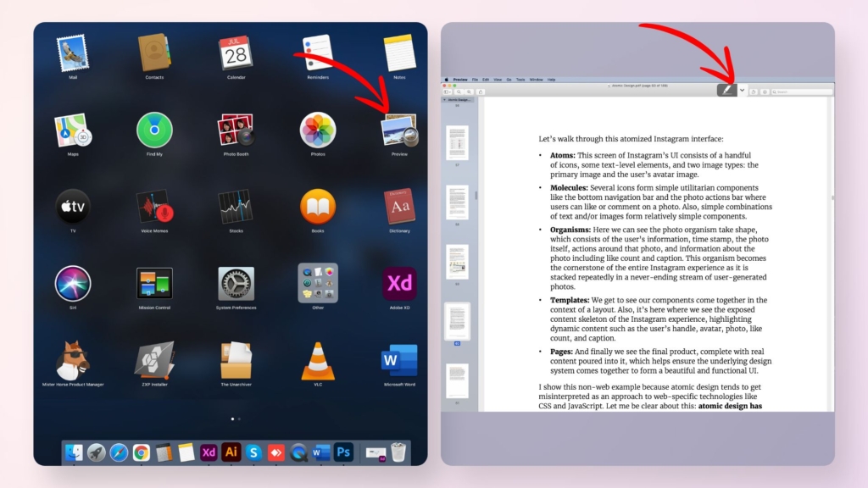The image size is (868, 488).
Task: Select page 59 thumbnail in sidebar
Action: tap(457, 262)
